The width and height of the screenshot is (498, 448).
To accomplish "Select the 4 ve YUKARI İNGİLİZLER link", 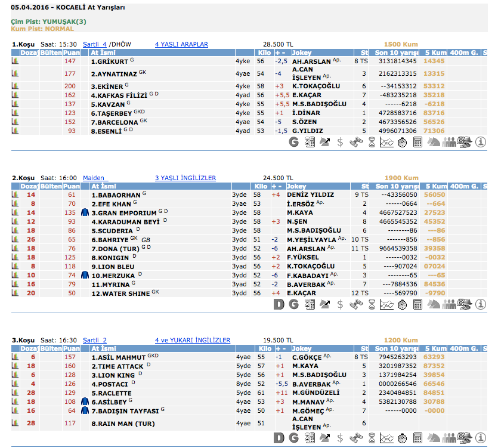I will click(192, 340).
